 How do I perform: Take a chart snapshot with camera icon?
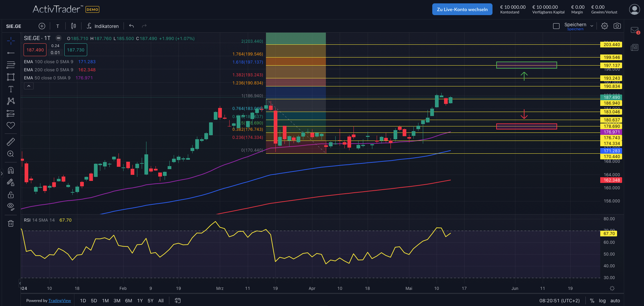pyautogui.click(x=617, y=26)
